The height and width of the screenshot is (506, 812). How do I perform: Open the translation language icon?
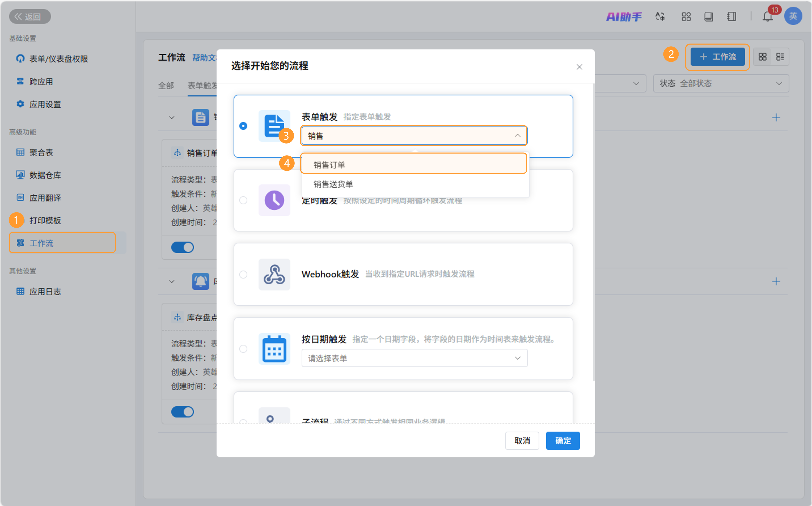(x=660, y=17)
